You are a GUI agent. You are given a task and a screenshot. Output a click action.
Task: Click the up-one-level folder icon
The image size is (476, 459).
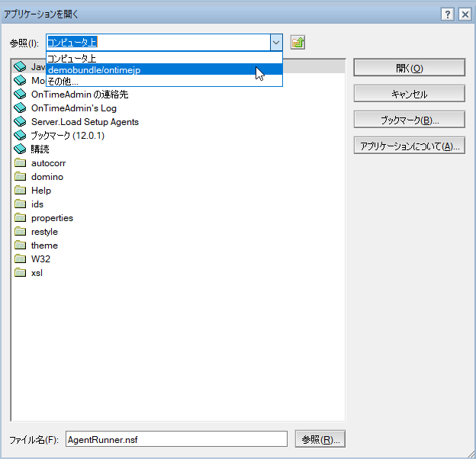[x=297, y=42]
